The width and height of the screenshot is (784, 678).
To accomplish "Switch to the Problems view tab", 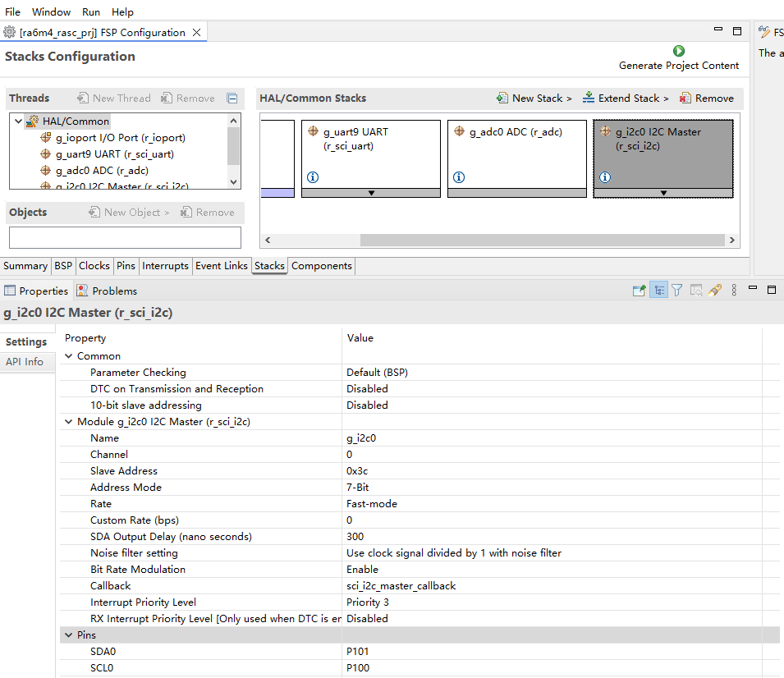I will click(107, 291).
